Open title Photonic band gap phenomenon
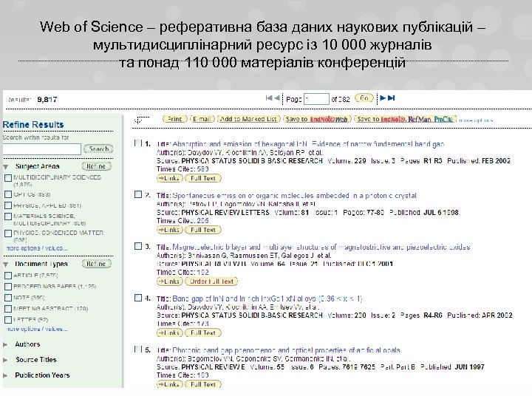 (x=287, y=350)
